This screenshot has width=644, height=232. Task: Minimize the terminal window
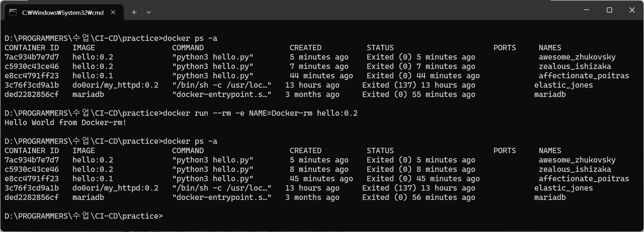(587, 10)
